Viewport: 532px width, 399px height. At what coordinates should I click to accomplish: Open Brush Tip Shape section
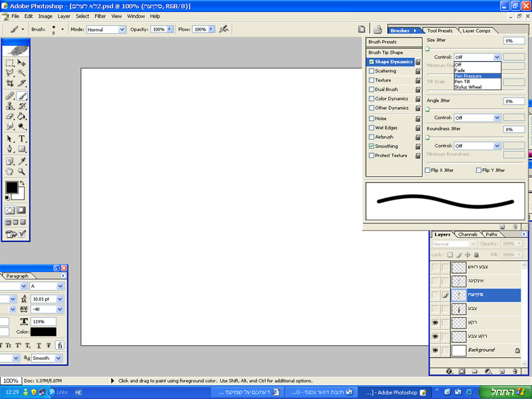point(394,53)
